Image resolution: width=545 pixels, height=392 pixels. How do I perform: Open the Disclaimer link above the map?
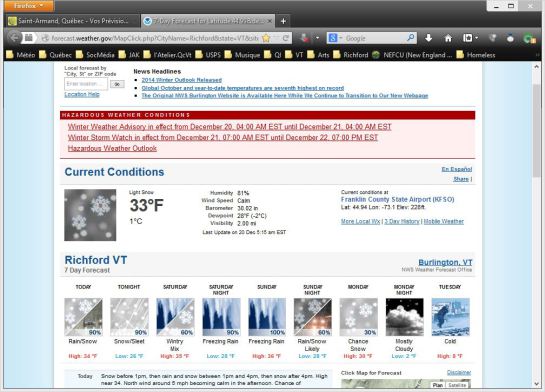coord(459,373)
